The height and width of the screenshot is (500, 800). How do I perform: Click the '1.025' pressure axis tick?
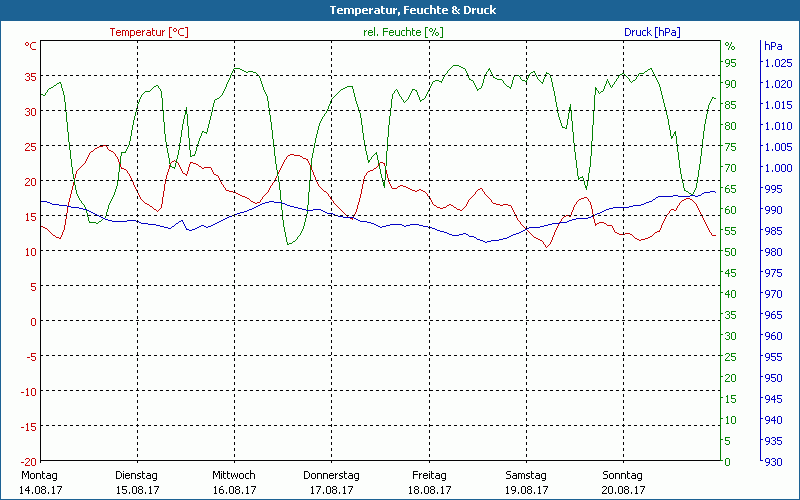[779, 63]
